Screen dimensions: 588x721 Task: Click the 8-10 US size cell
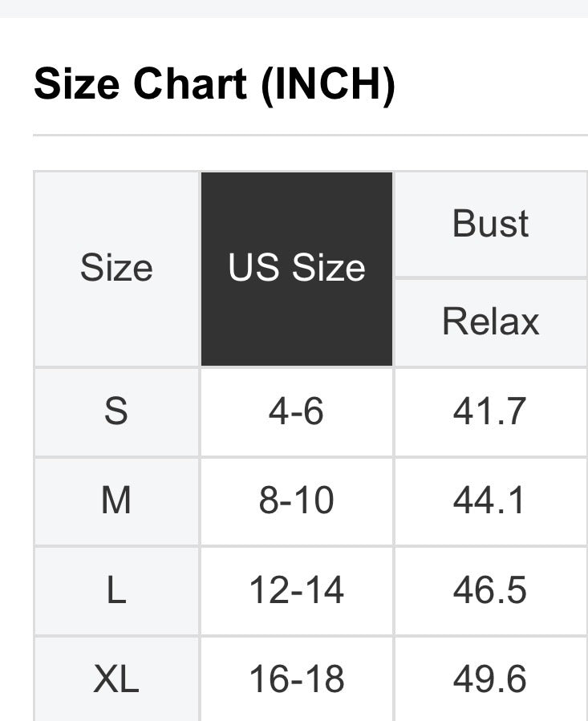(297, 501)
